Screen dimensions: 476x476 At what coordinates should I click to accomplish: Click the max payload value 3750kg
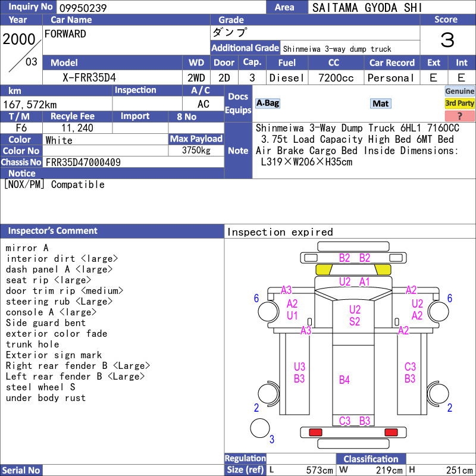click(196, 151)
